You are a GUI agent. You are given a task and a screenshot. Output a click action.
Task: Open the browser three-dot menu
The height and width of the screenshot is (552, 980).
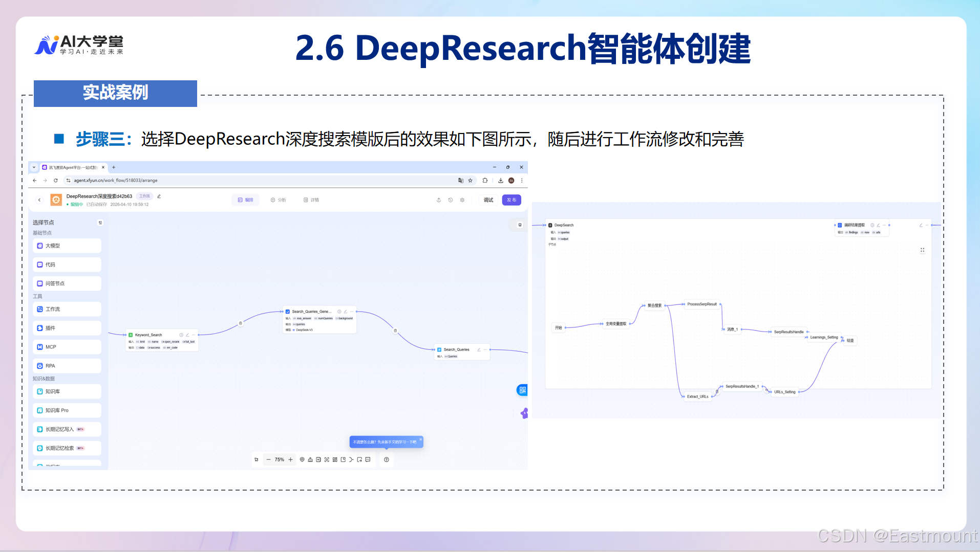(x=522, y=181)
